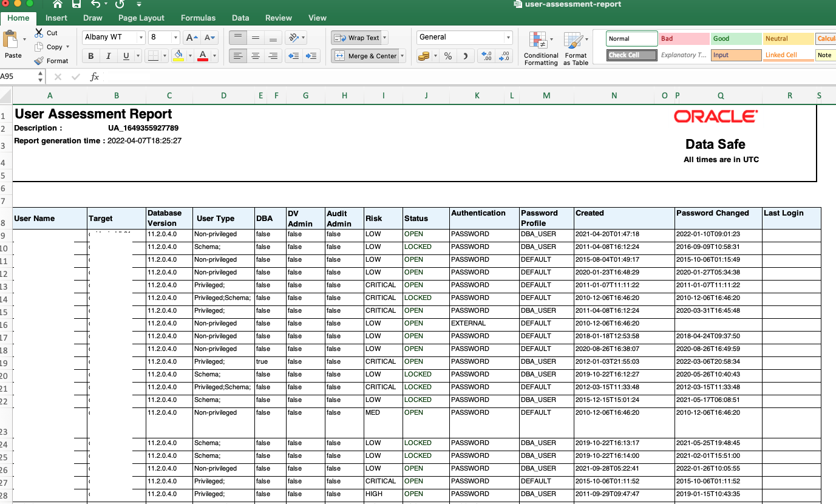Apply the Good cell style
The image size is (836, 504).
tap(735, 39)
